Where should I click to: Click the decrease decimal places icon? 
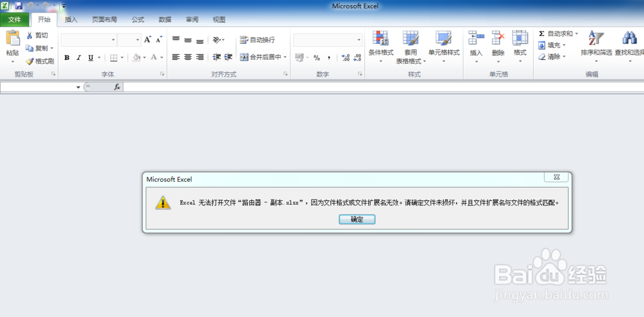coord(357,57)
